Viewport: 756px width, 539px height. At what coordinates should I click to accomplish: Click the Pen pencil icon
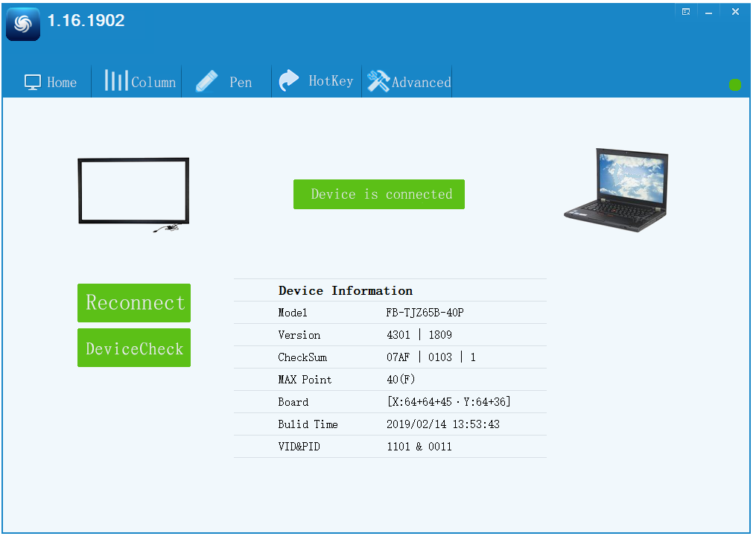pos(206,81)
